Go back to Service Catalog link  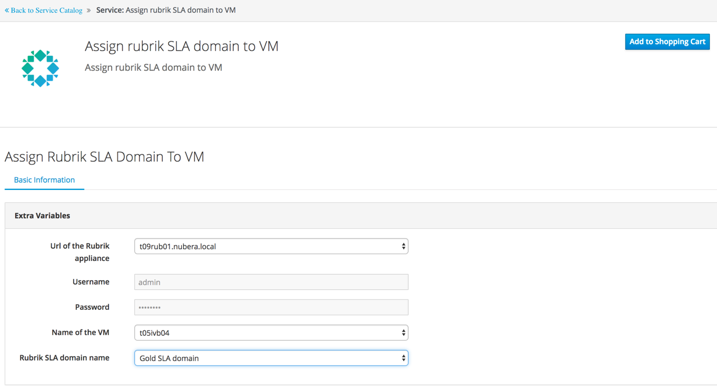(x=43, y=10)
